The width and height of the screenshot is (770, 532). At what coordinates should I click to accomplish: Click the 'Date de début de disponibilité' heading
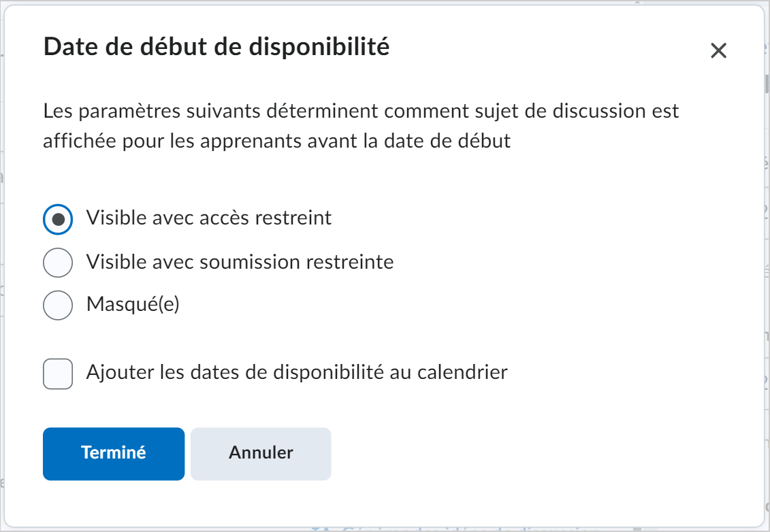click(216, 47)
